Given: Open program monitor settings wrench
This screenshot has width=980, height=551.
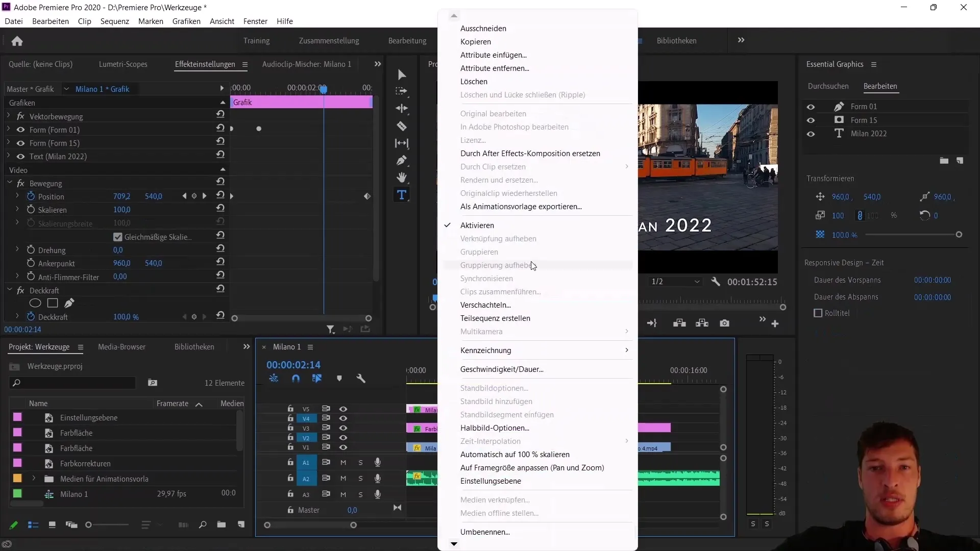Looking at the screenshot, I should (x=716, y=282).
